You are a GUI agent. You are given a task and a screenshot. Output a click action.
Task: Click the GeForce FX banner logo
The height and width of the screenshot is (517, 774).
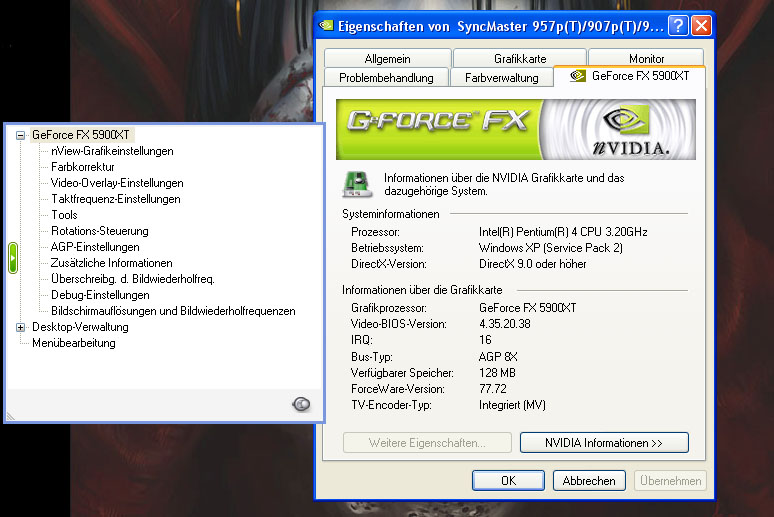pos(437,121)
